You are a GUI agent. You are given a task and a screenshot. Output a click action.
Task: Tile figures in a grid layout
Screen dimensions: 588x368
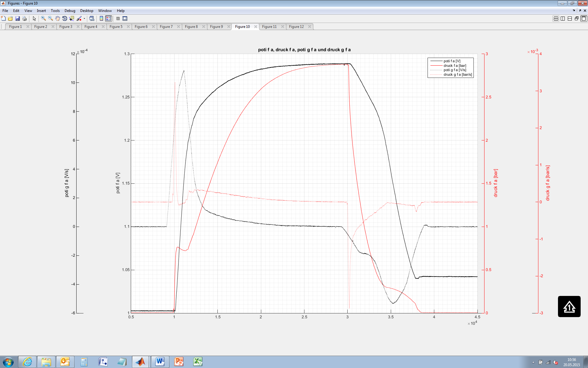point(556,18)
